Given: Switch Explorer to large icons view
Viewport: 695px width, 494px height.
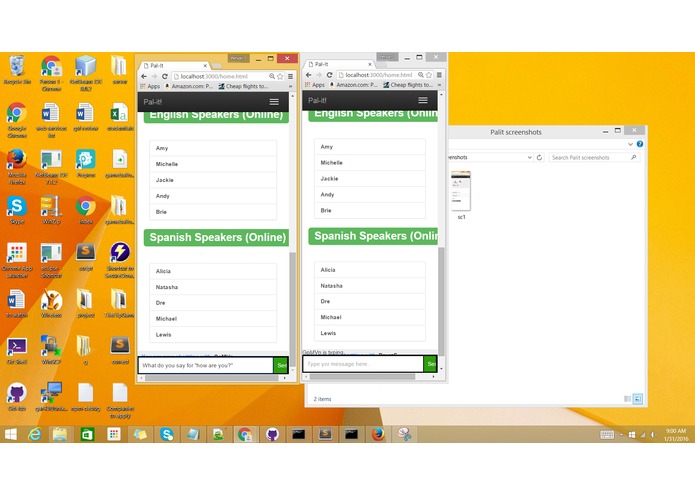Looking at the screenshot, I should 637,399.
